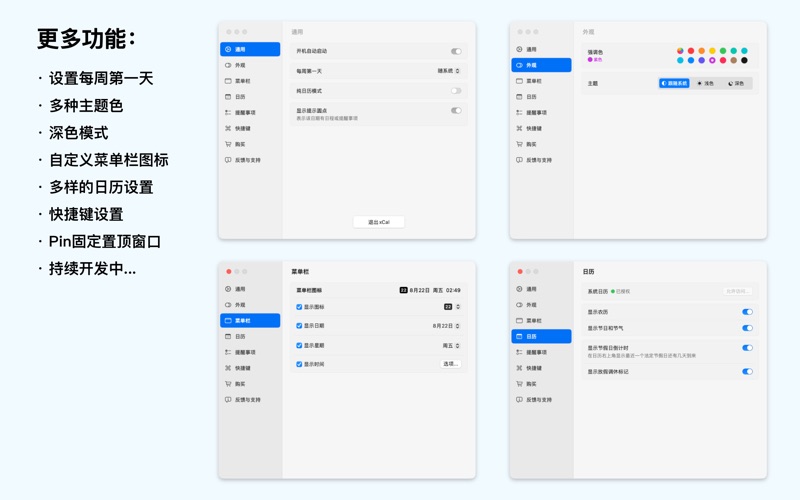Click the 通用 gear icon in the 外观 window sidebar
Screen dimensions: 800x500
519,49
